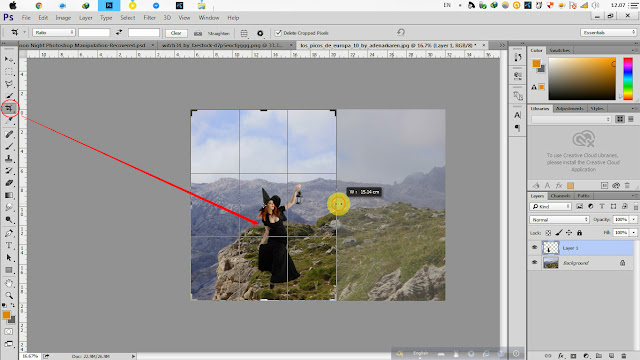Open the Normal blend mode dropdown
This screenshot has height=360, width=640.
[x=559, y=220]
